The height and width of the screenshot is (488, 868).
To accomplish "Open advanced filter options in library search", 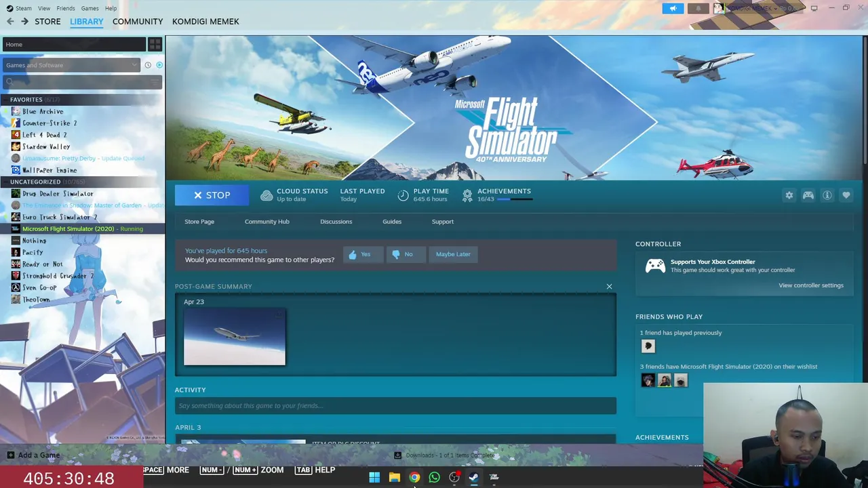I will tap(155, 82).
